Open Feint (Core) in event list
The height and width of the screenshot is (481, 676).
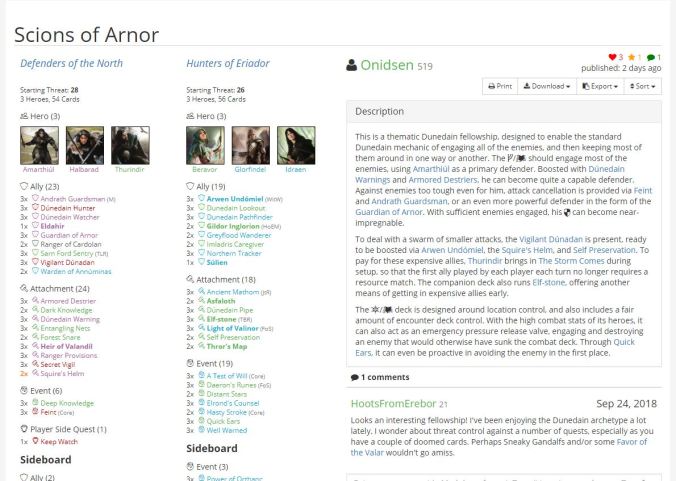(x=48, y=412)
